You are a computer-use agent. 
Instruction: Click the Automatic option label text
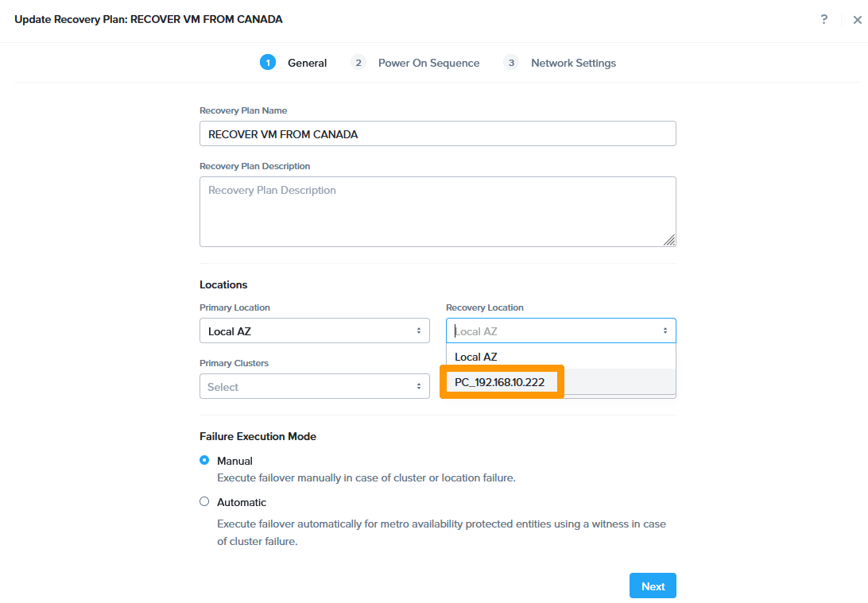point(242,502)
